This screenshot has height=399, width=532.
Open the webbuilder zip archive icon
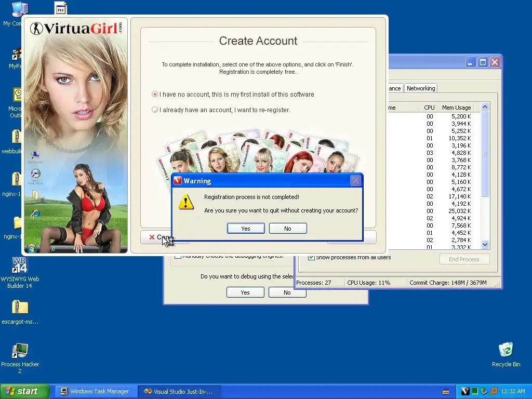[x=16, y=137]
